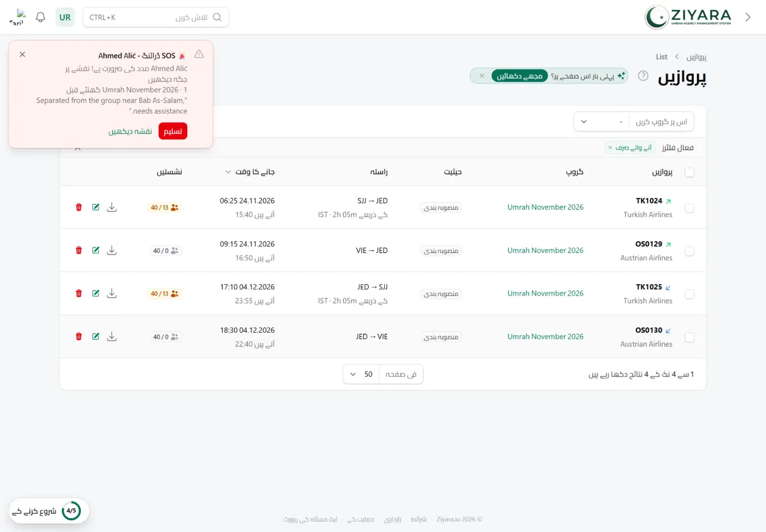Viewport: 766px width, 532px height.
Task: Delete the OS0130 flight
Action: [79, 337]
